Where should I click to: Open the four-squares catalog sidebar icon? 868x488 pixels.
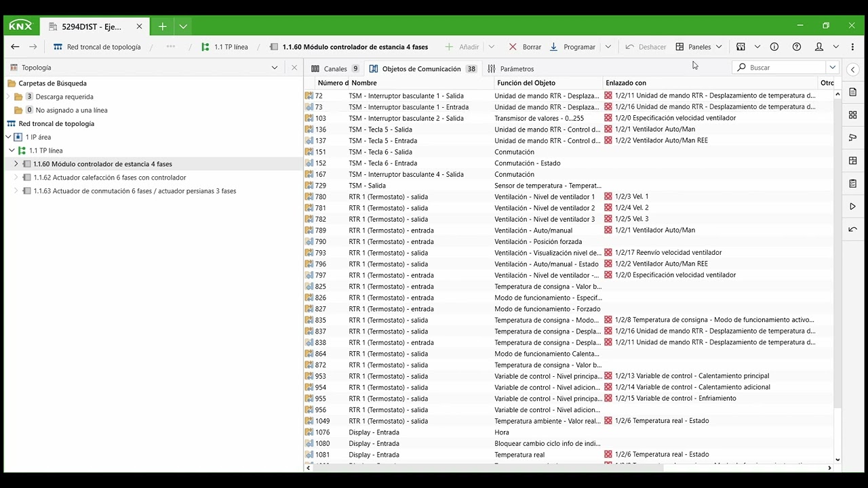(x=853, y=115)
